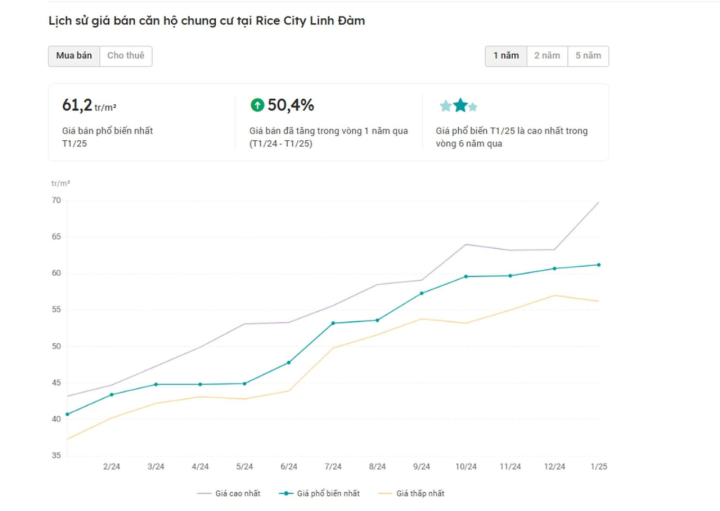Click the 9/24 data point on teal line

point(422,293)
